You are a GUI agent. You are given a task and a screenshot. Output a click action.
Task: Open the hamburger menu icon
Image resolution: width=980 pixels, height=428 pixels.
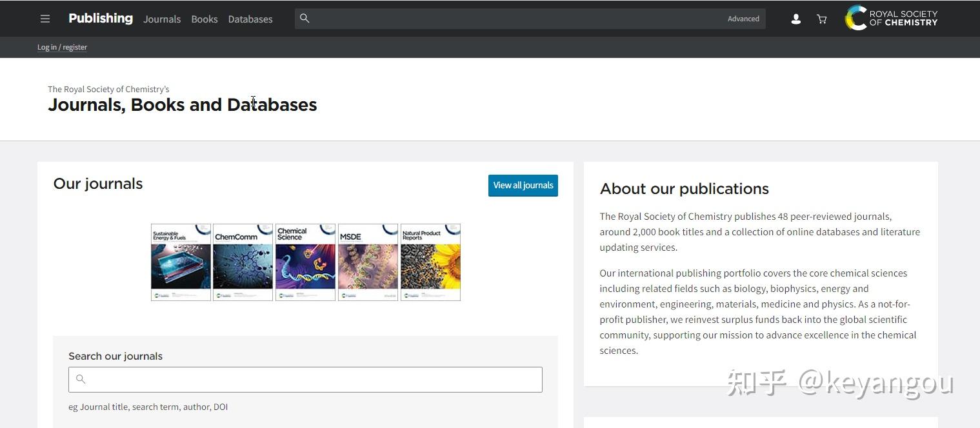[x=45, y=19]
